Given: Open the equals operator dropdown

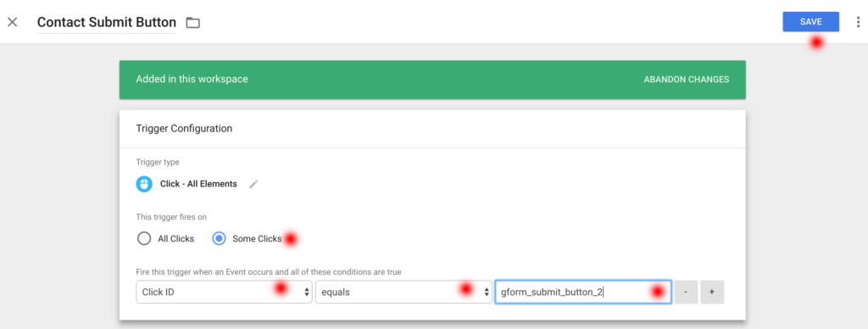Looking at the screenshot, I should coord(403,292).
